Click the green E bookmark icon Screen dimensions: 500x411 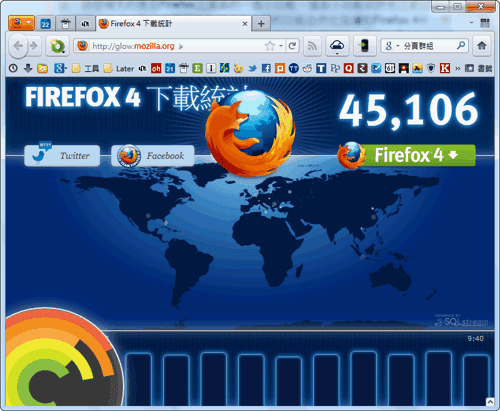(x=197, y=68)
